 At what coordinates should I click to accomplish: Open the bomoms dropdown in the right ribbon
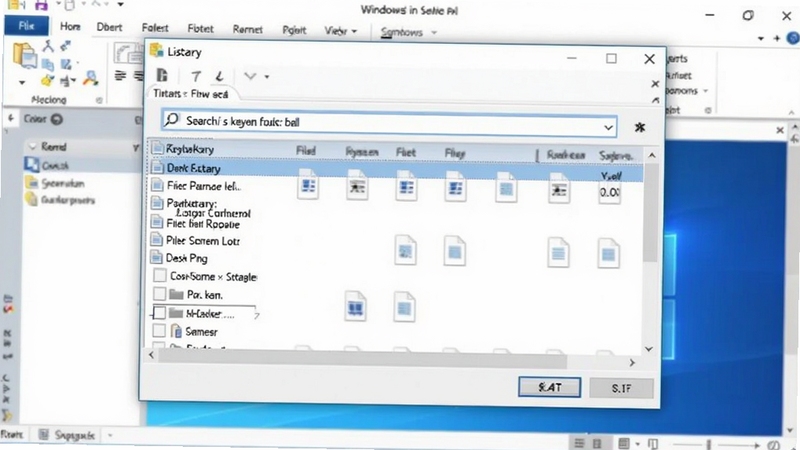[706, 91]
